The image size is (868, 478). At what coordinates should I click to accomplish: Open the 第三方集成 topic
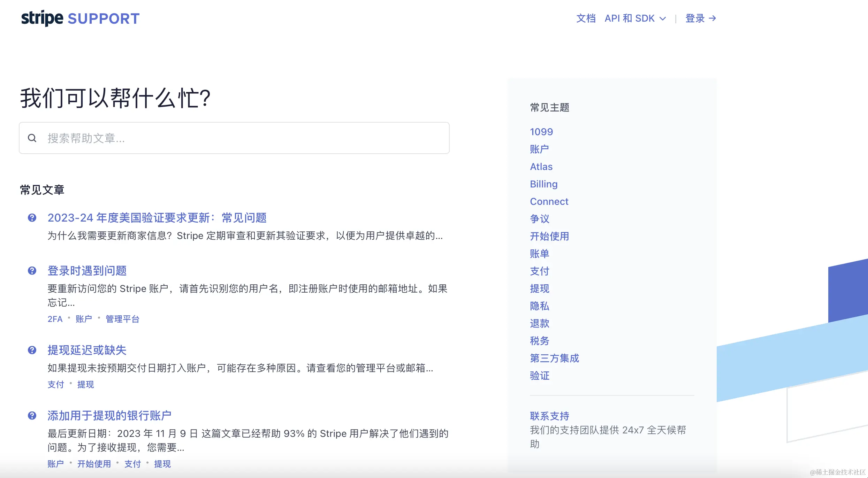coord(554,358)
